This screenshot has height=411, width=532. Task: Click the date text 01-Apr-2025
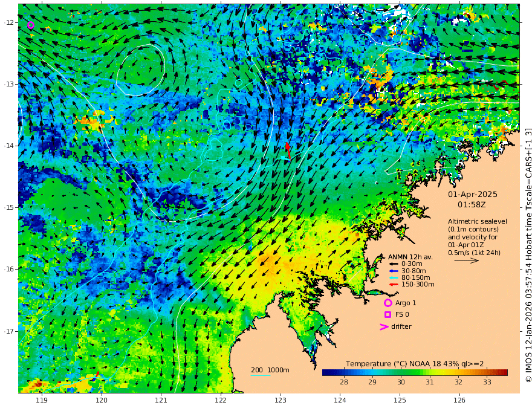click(x=473, y=194)
